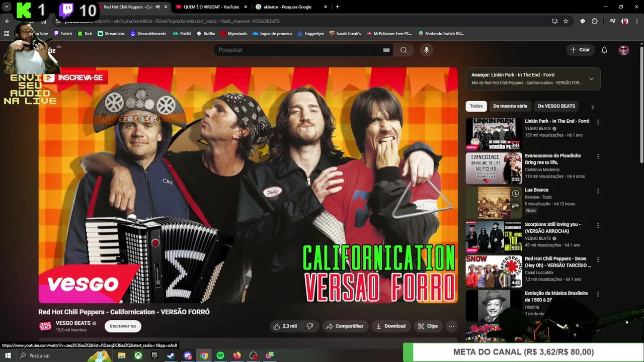
Task: Select the De VESGO BEATS filter chip
Action: pos(556,106)
